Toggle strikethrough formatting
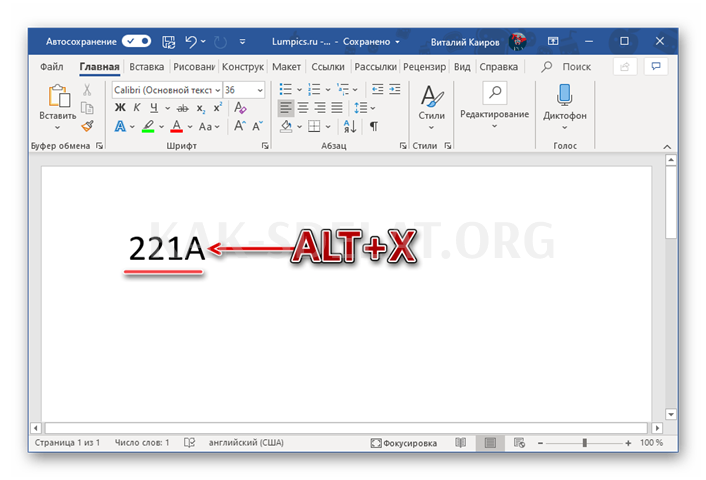 182,108
